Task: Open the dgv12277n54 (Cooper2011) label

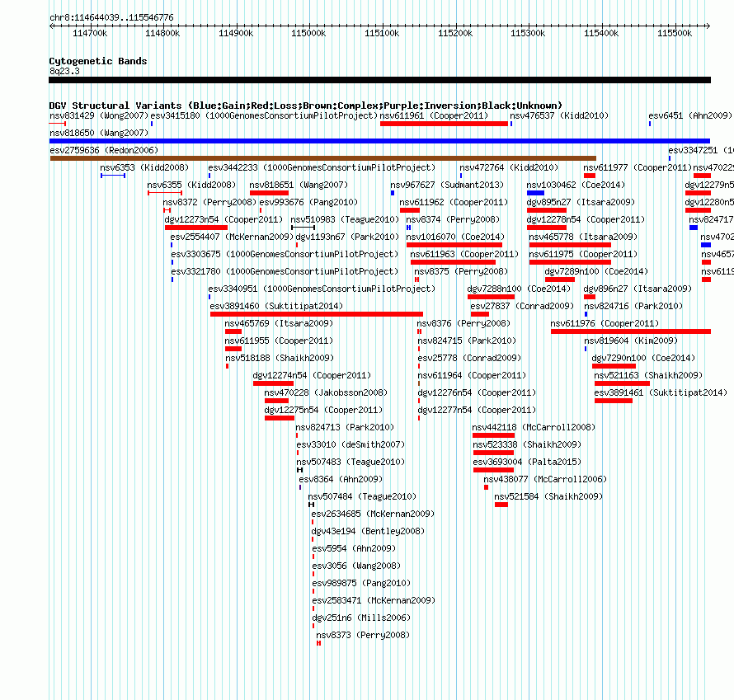Action: point(477,410)
